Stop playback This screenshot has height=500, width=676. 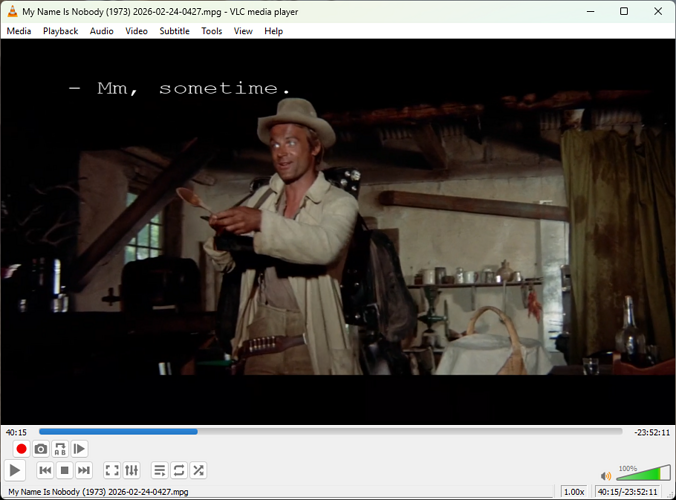pos(65,470)
